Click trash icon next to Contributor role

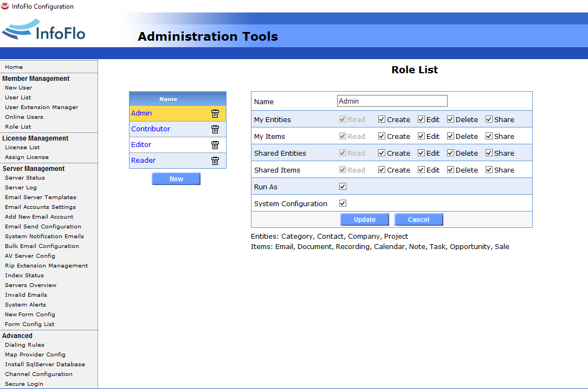pyautogui.click(x=215, y=129)
